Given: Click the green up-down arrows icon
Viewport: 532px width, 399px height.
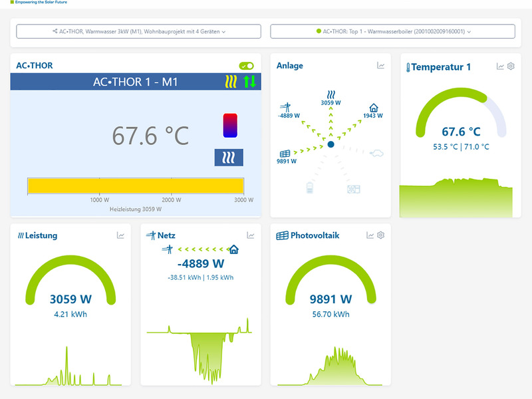Looking at the screenshot, I should (x=250, y=82).
